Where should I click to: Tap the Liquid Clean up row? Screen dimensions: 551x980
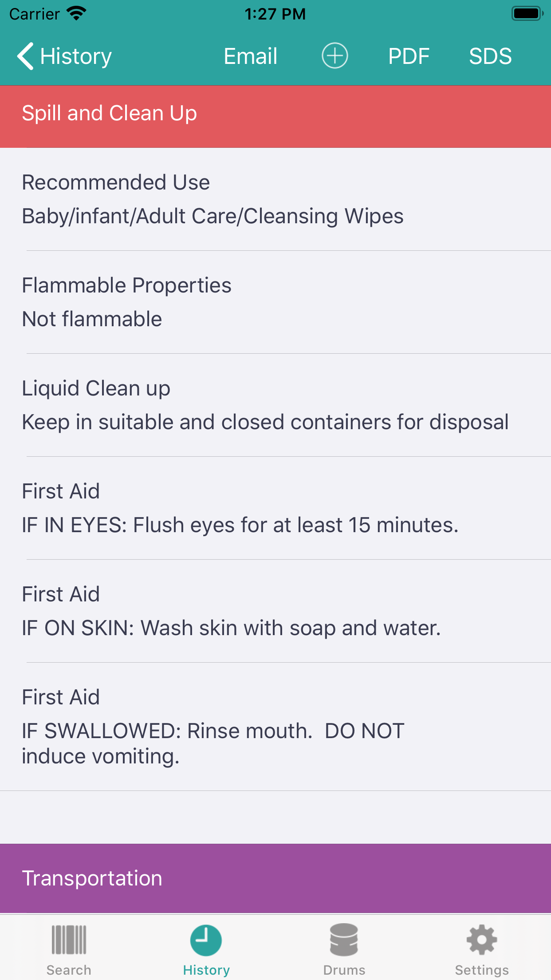point(275,405)
